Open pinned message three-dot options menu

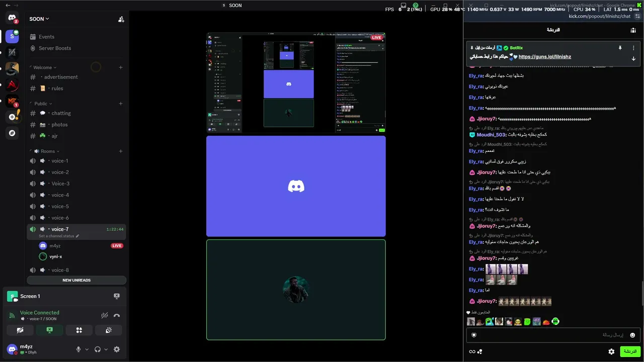click(x=633, y=48)
